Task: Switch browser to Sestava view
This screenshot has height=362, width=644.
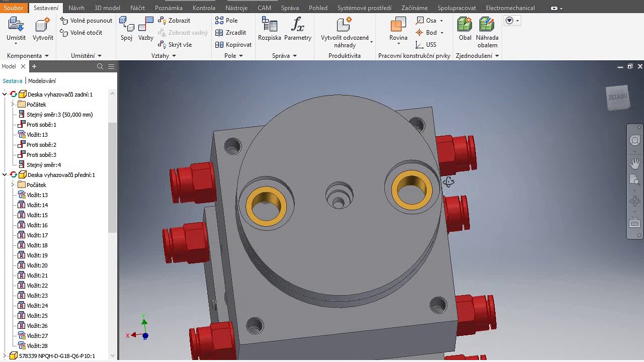Action: [x=13, y=81]
